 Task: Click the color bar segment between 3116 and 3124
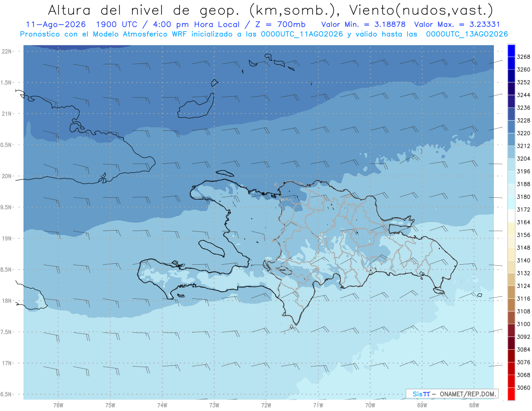click(x=511, y=292)
